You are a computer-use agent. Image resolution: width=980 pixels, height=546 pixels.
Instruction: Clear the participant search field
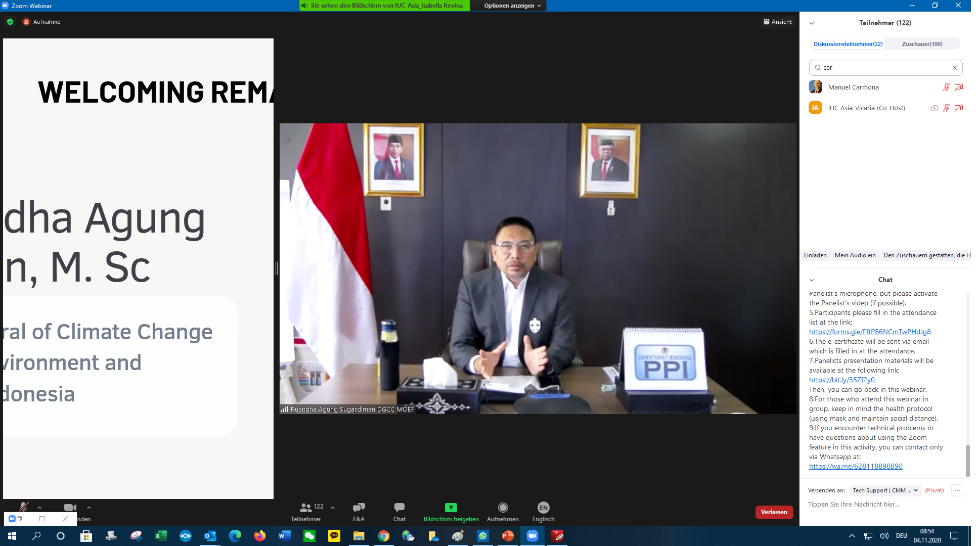(954, 68)
